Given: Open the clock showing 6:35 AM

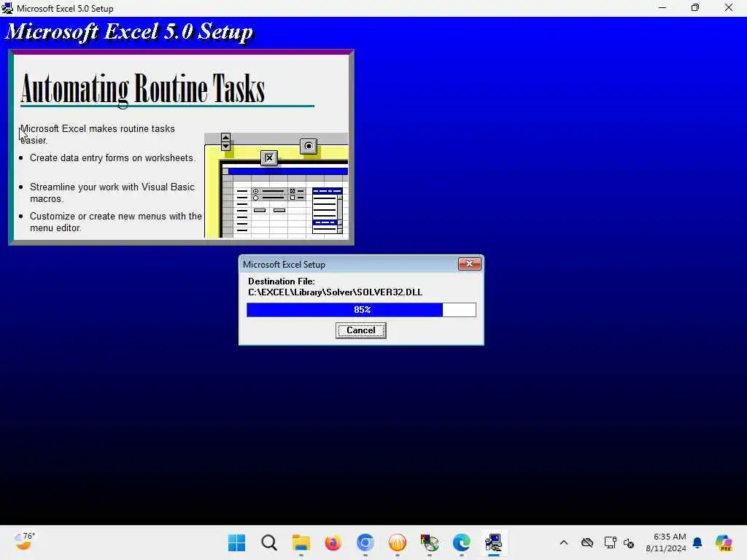Looking at the screenshot, I should (x=666, y=542).
